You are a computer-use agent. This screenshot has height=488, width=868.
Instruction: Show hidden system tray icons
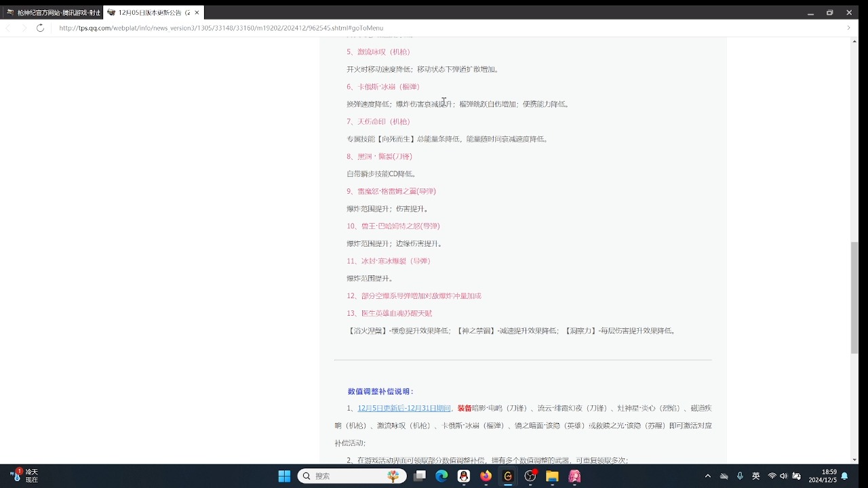(x=708, y=476)
